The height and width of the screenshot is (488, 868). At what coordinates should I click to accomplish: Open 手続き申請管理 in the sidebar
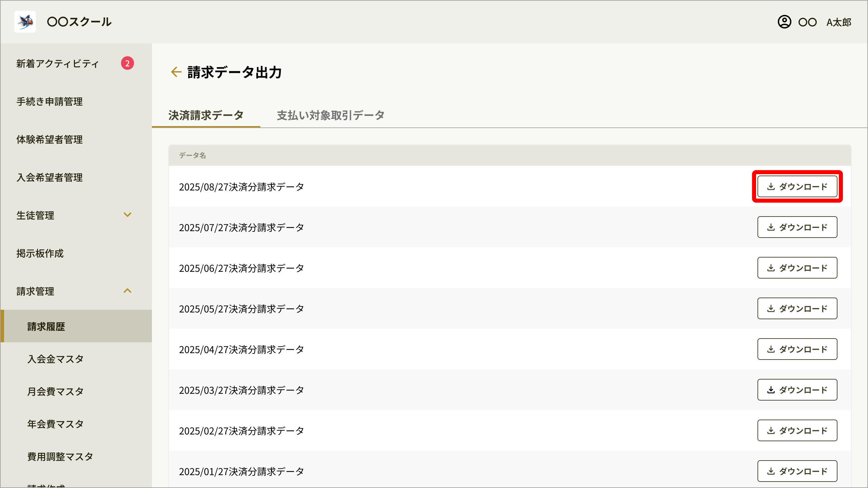click(x=50, y=101)
